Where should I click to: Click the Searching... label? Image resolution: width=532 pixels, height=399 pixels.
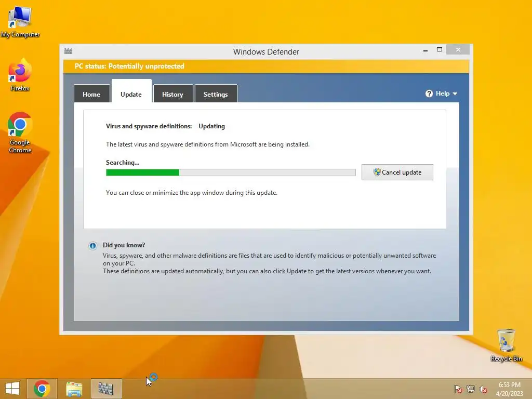coord(123,163)
